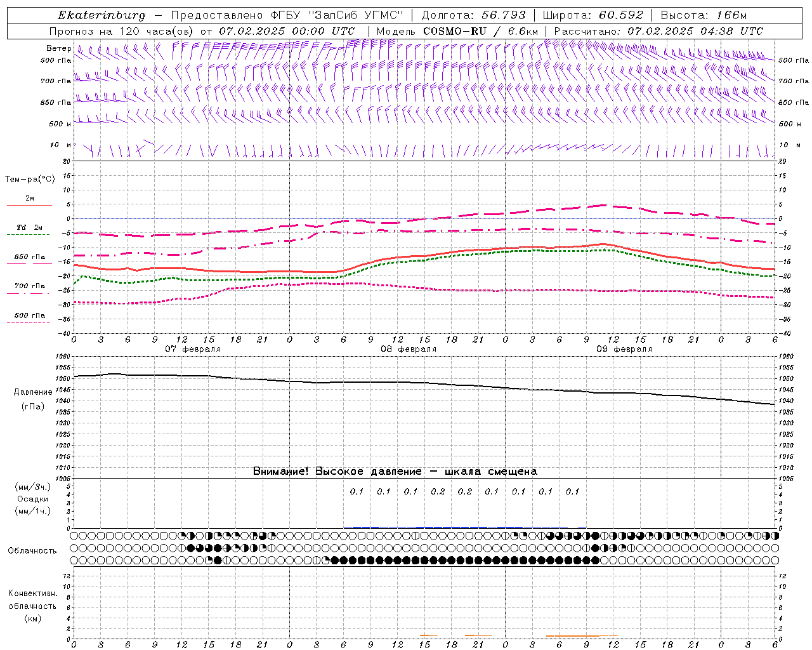The width and height of the screenshot is (812, 650).
Task: Click the 08 февраля date label
Action: coord(409,349)
